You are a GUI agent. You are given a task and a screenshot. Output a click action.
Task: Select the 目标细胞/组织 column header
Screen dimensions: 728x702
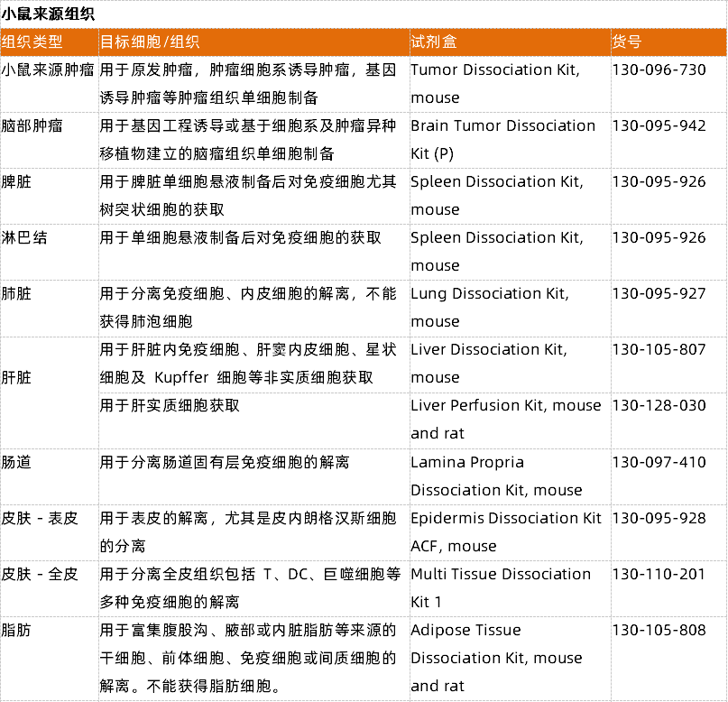(150, 42)
